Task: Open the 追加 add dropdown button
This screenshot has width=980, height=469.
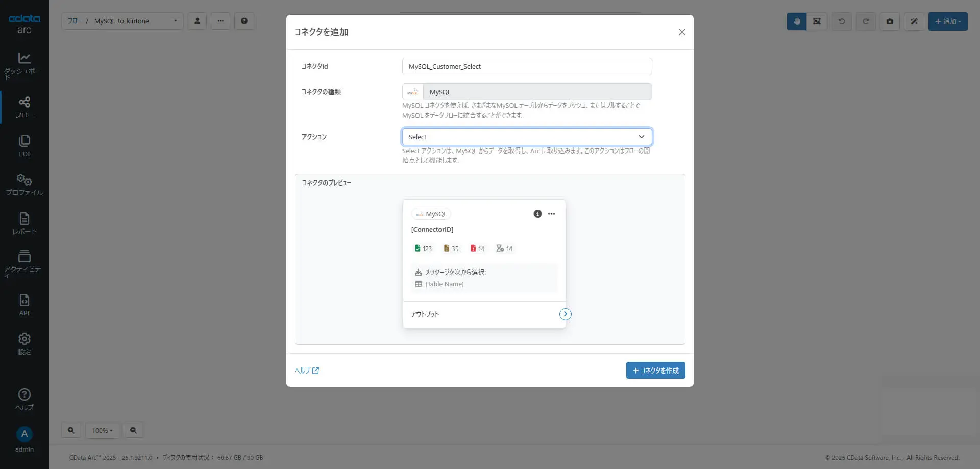Action: [x=948, y=21]
